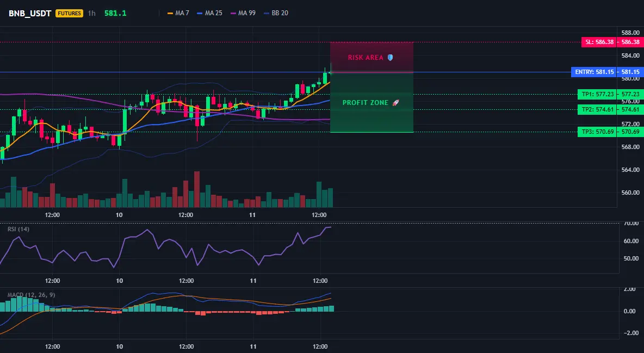Click the 588.00 price axis value
Image resolution: width=644 pixels, height=353 pixels.
(x=630, y=33)
